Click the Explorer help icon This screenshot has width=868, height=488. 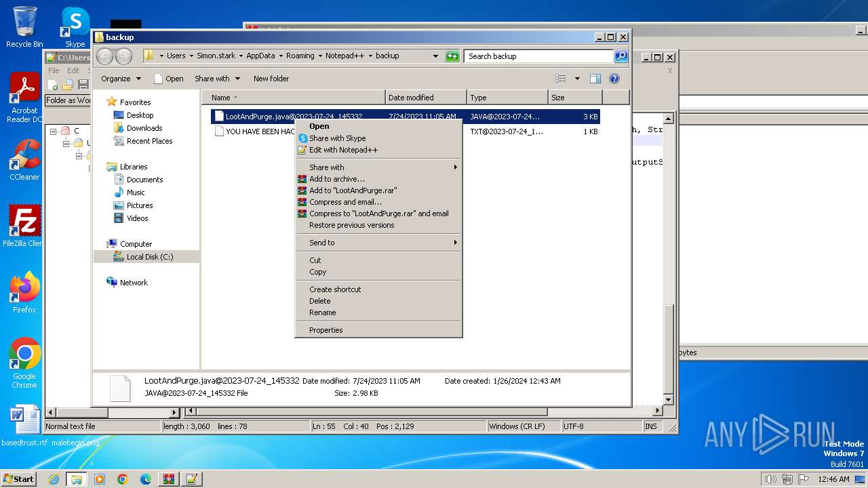(614, 79)
